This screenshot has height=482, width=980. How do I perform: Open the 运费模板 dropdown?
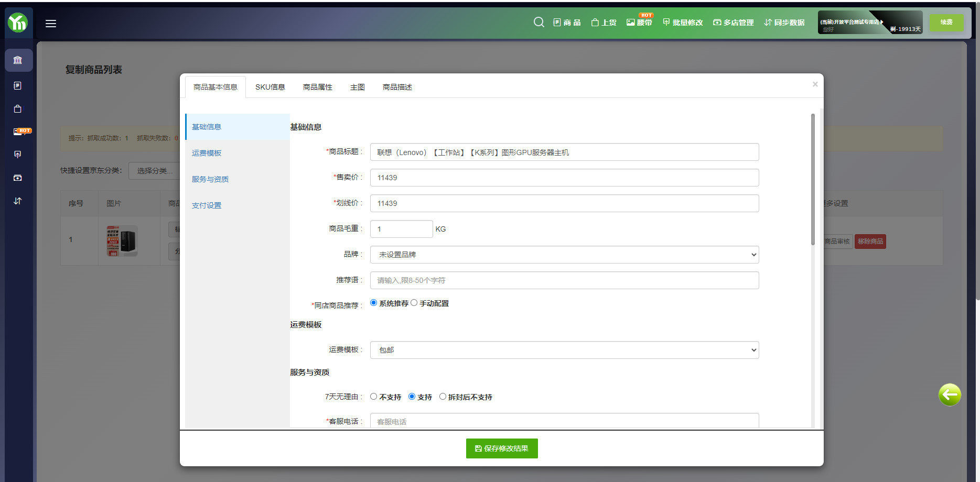tap(564, 350)
